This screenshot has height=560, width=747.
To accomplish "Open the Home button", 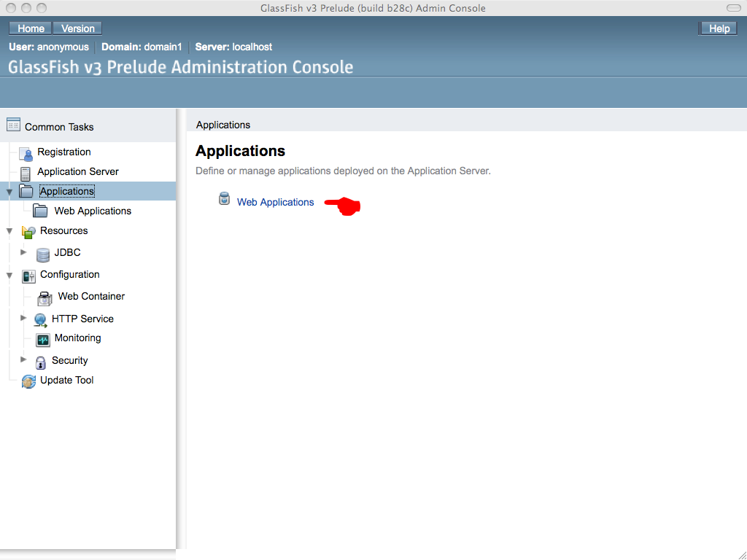I will (x=31, y=28).
